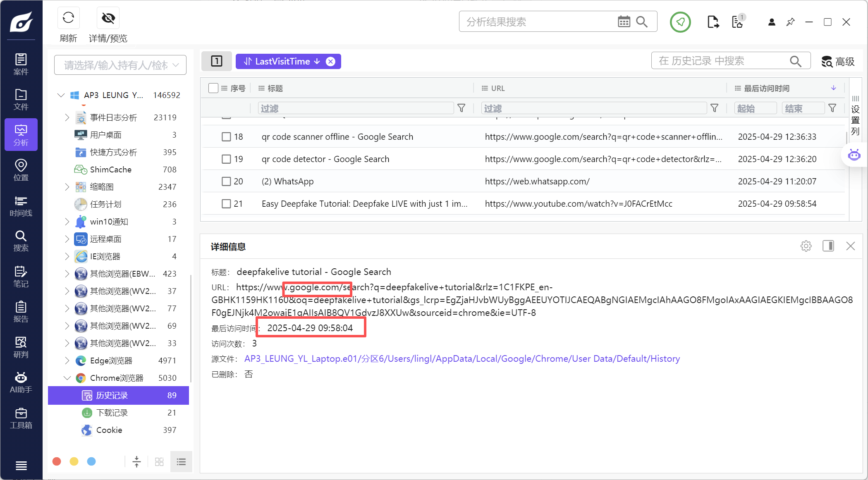The height and width of the screenshot is (480, 868).
Task: Click the red color tag dot
Action: [x=57, y=461]
